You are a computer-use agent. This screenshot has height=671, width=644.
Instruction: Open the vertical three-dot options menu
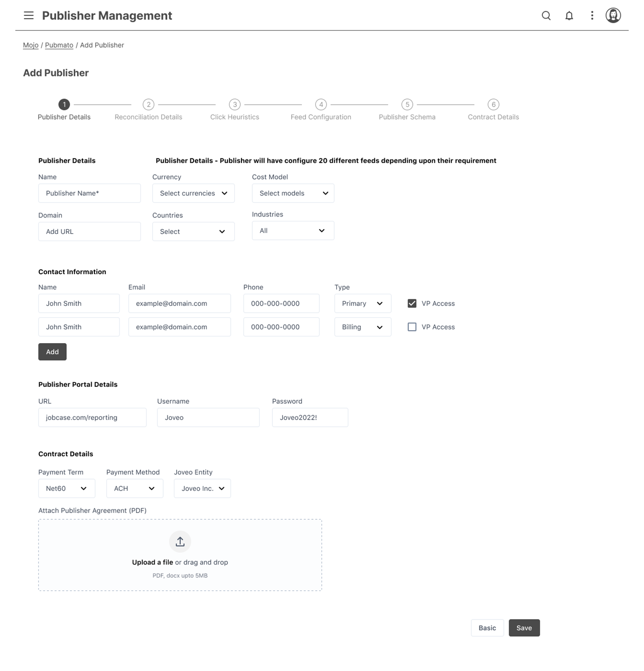pyautogui.click(x=592, y=16)
